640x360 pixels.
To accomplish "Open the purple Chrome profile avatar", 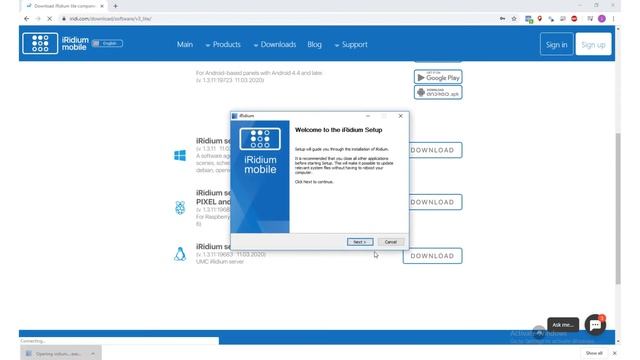I will point(602,19).
